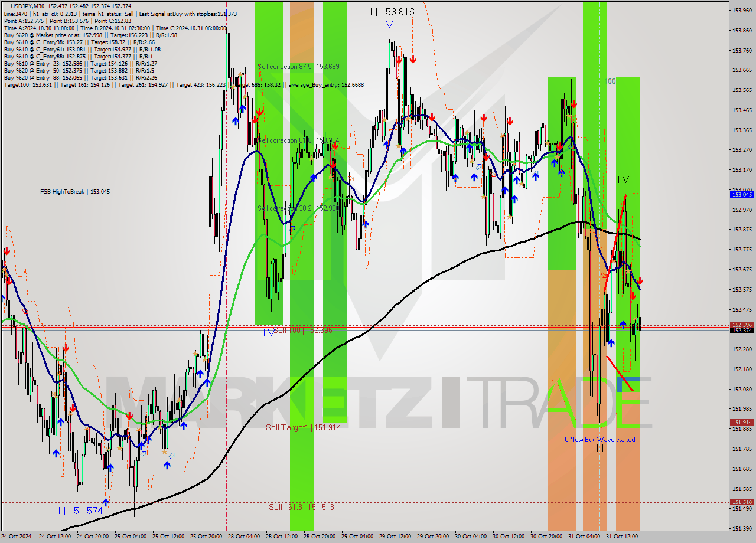
Task: Click the 'FSB-HighToBreak | 153.045' label
Action: 75,192
